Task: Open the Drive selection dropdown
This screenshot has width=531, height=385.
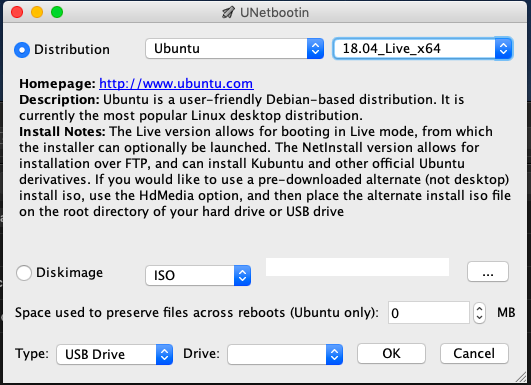Action: point(285,354)
